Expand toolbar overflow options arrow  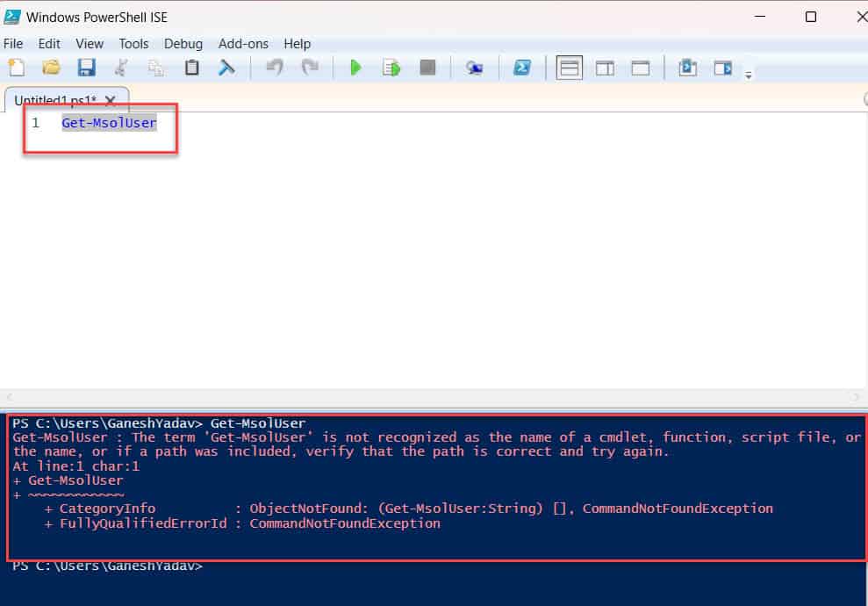(749, 76)
